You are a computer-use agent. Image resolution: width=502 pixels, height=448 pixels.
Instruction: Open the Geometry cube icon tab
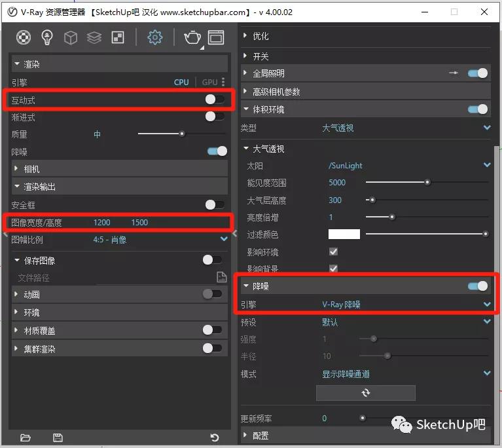point(71,37)
